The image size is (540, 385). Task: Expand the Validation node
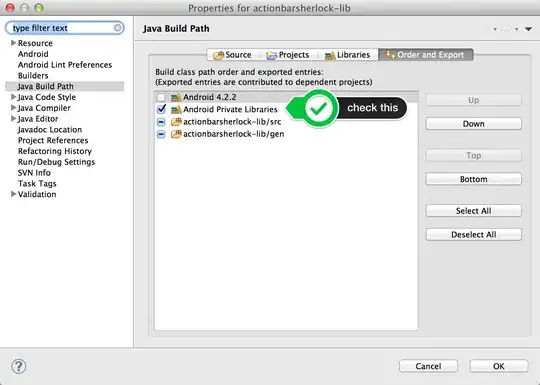(x=13, y=194)
